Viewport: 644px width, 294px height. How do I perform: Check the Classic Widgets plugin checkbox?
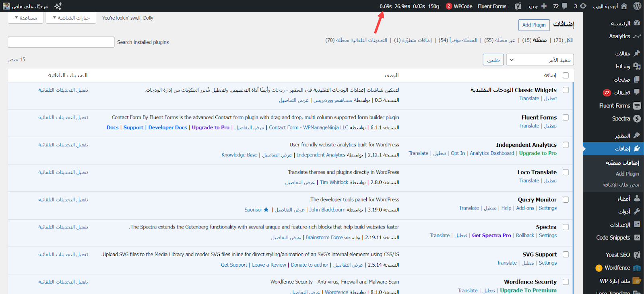(x=566, y=90)
